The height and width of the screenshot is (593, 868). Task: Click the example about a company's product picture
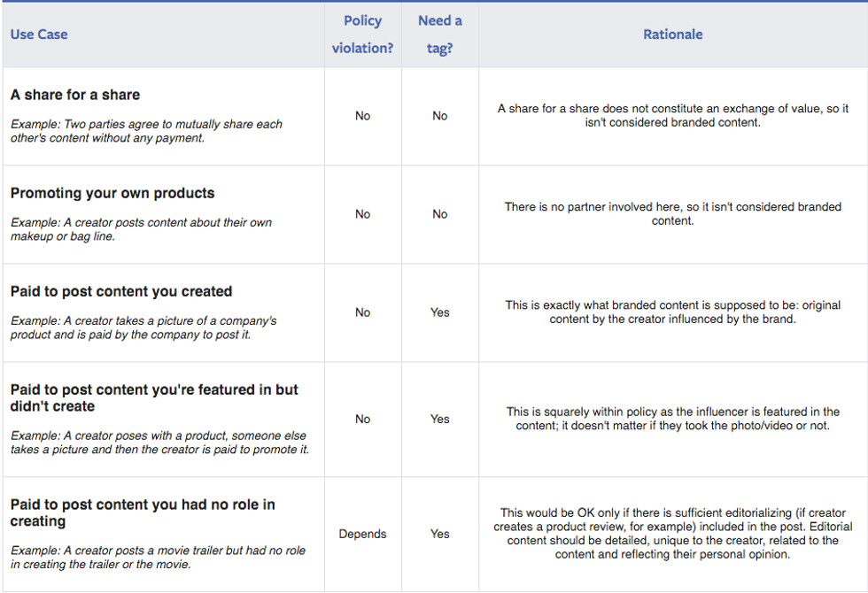coord(143,327)
